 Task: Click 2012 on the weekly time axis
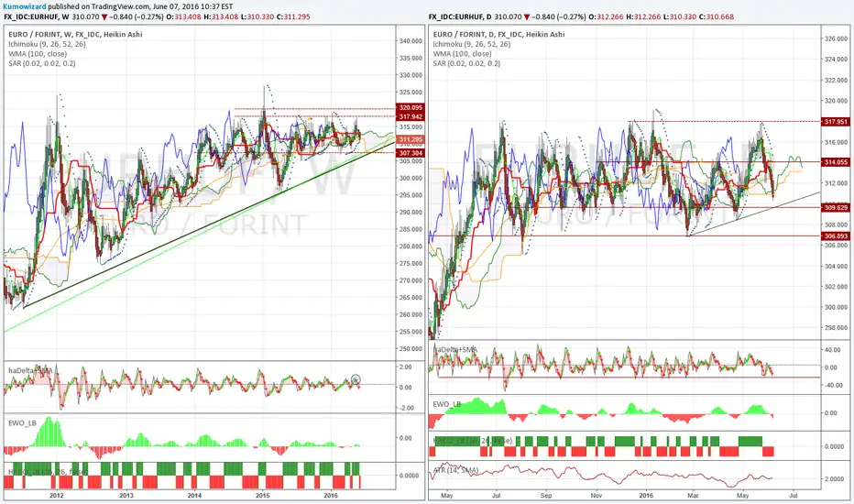[57, 495]
